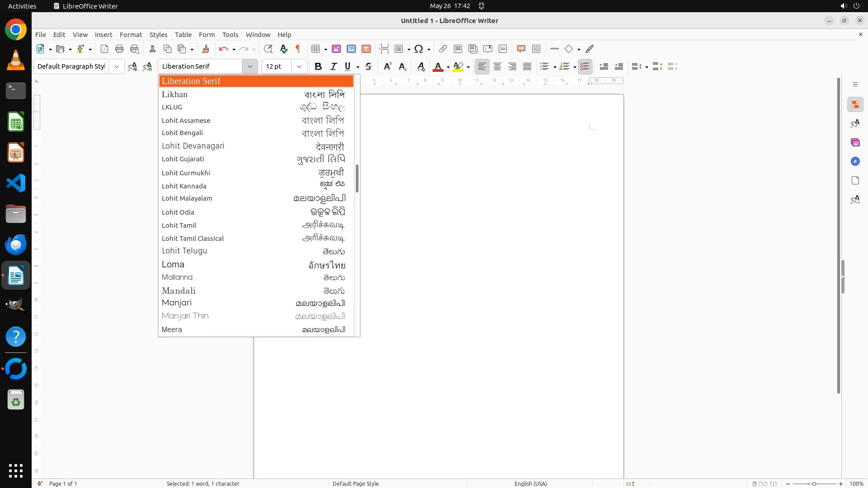This screenshot has width=868, height=488.
Task: Click the Strikethrough formatting icon
Action: pyautogui.click(x=368, y=66)
